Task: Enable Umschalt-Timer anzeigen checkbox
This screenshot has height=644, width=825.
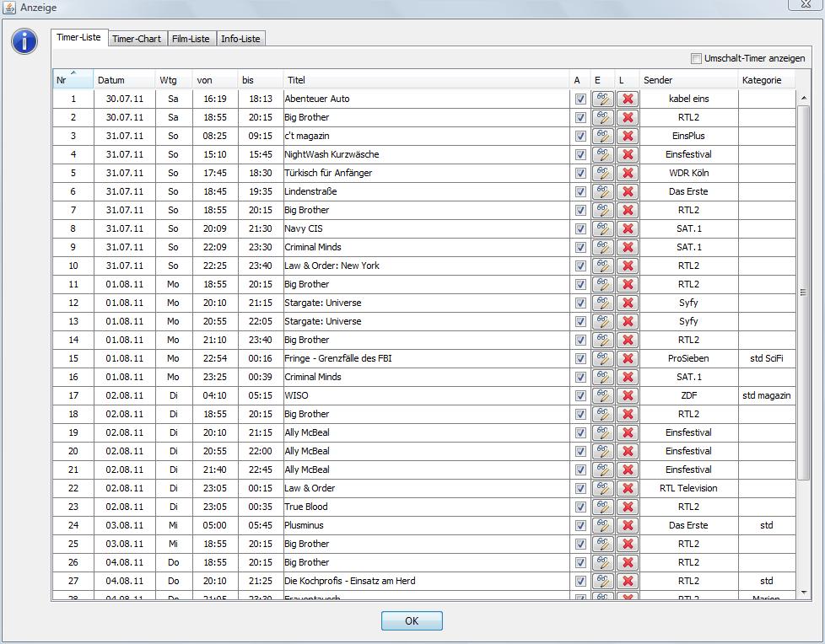Action: pyautogui.click(x=696, y=58)
